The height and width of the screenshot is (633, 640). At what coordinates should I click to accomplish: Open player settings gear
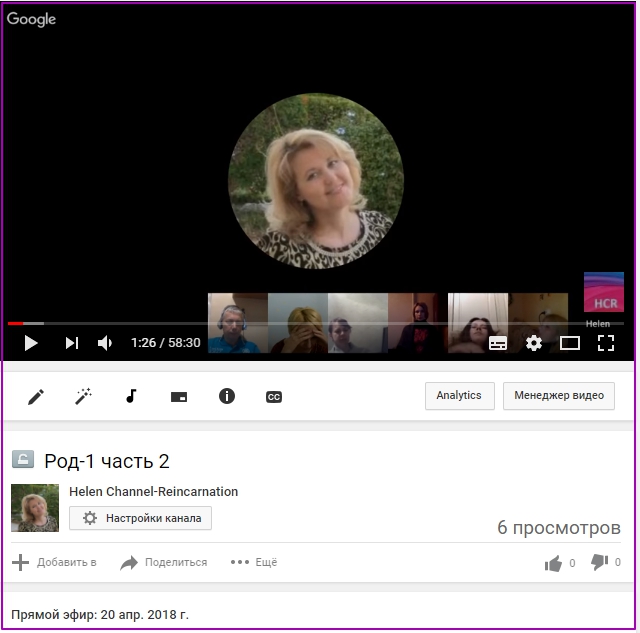[534, 343]
